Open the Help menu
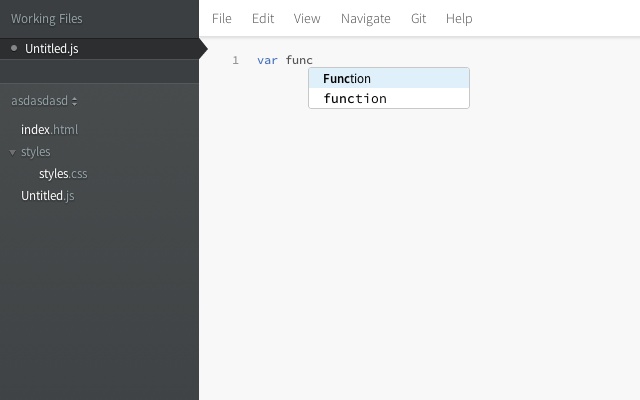Image resolution: width=640 pixels, height=400 pixels. [x=459, y=18]
